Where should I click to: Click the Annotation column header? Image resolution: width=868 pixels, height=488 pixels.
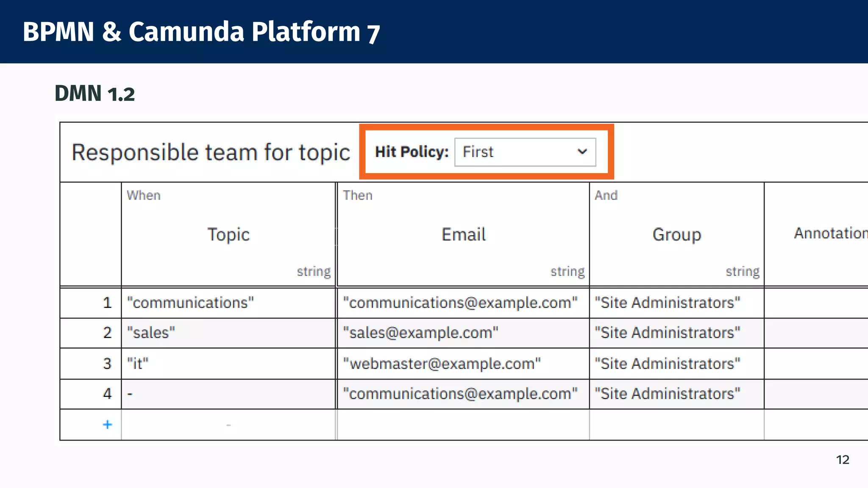point(816,233)
